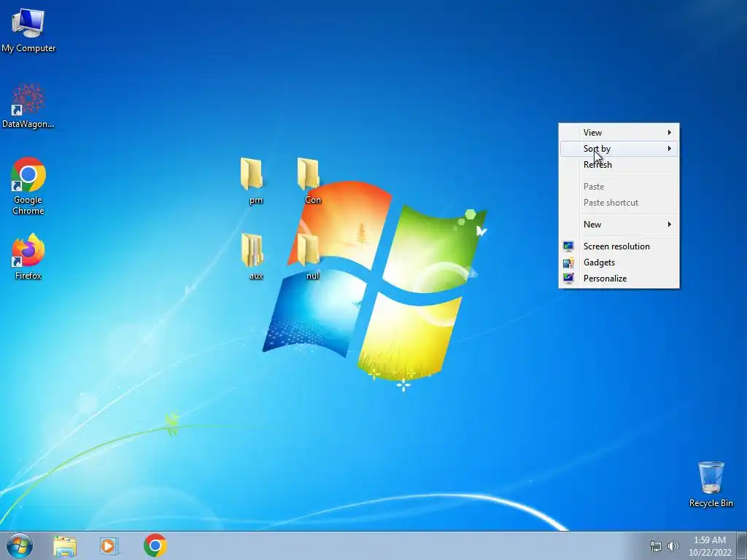Expand the New submenu
Image resolution: width=747 pixels, height=560 pixels.
click(x=619, y=225)
